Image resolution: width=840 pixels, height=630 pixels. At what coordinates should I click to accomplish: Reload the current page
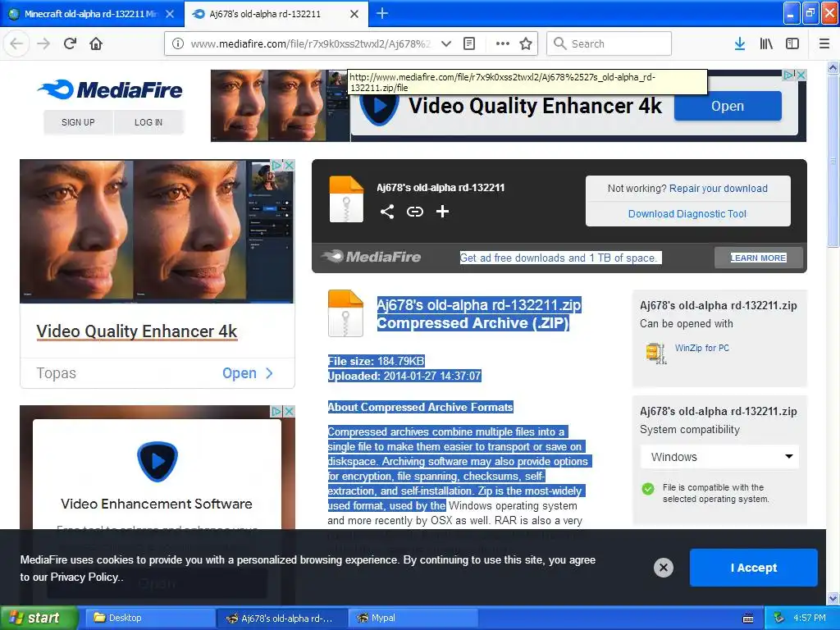click(x=70, y=43)
